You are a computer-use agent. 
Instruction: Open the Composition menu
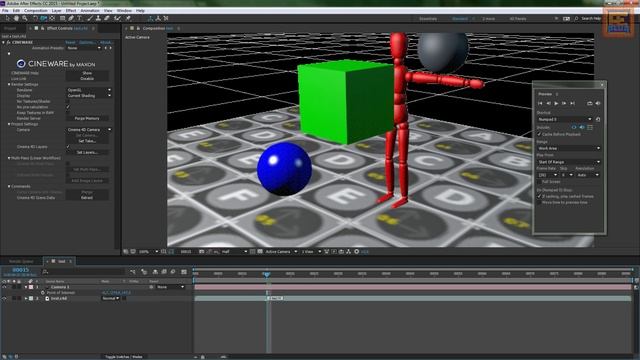tap(36, 11)
